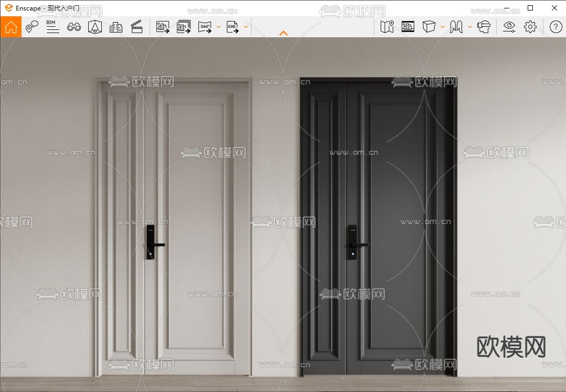Open the BIM information panel
This screenshot has width=566, height=392.
point(53,27)
